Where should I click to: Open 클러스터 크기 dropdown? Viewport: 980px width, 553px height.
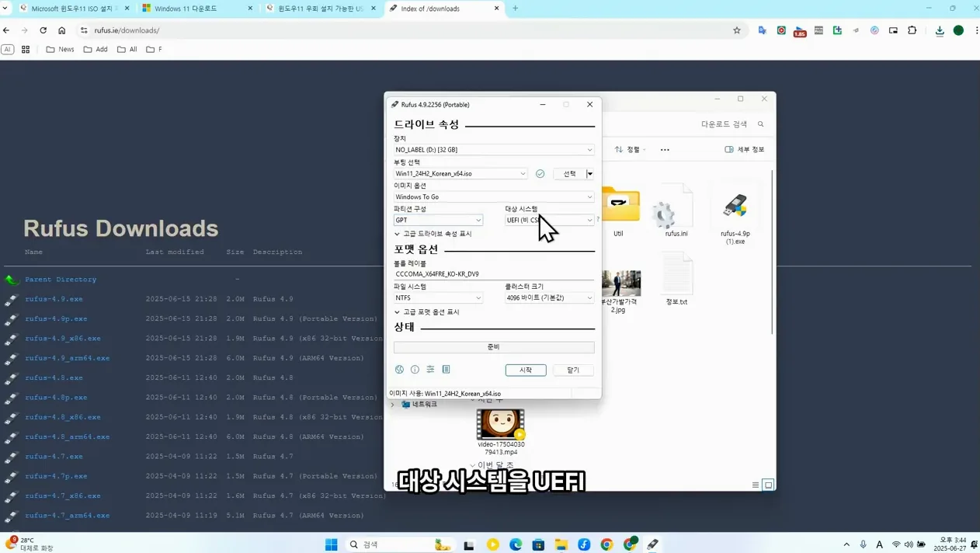[550, 298]
